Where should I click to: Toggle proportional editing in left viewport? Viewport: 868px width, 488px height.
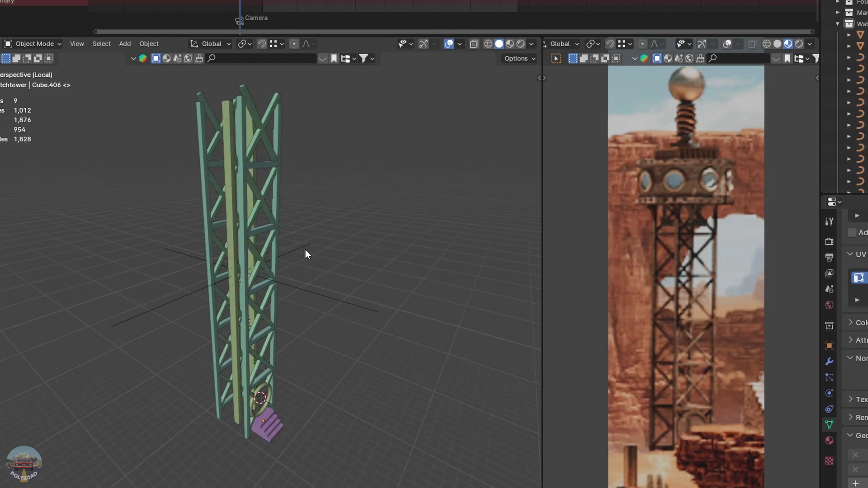click(x=294, y=44)
